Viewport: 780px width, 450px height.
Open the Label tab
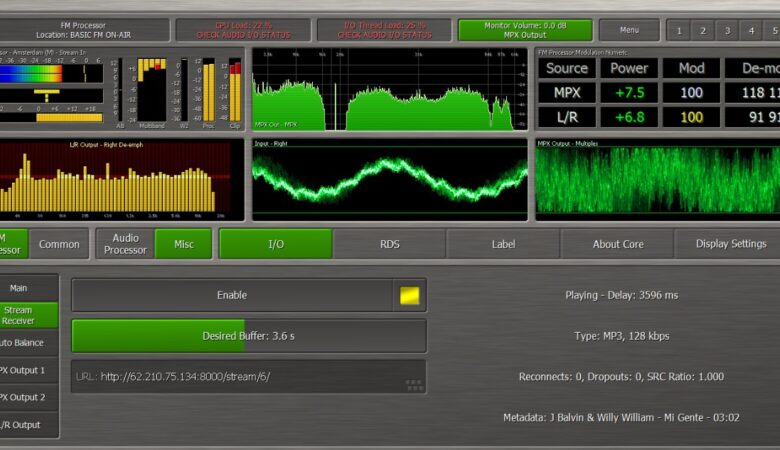pyautogui.click(x=503, y=244)
